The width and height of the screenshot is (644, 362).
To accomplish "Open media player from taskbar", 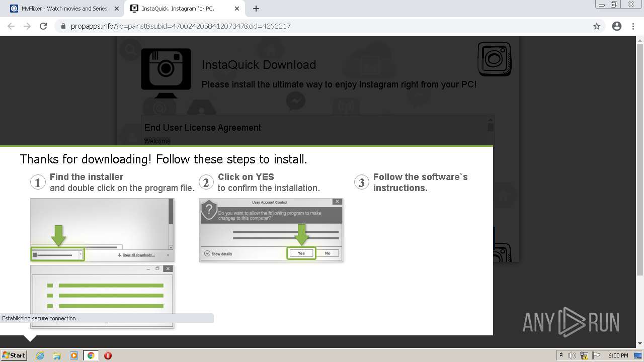I will tap(74, 355).
